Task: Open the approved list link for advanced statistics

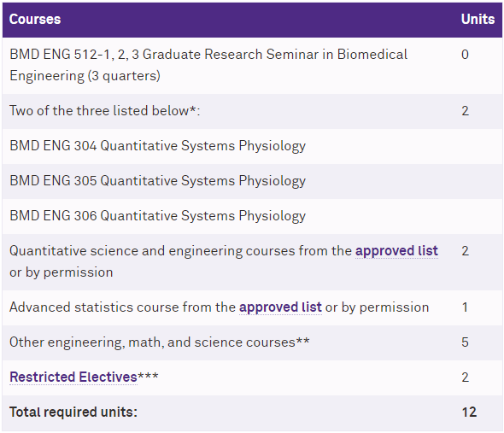Action: click(x=280, y=307)
